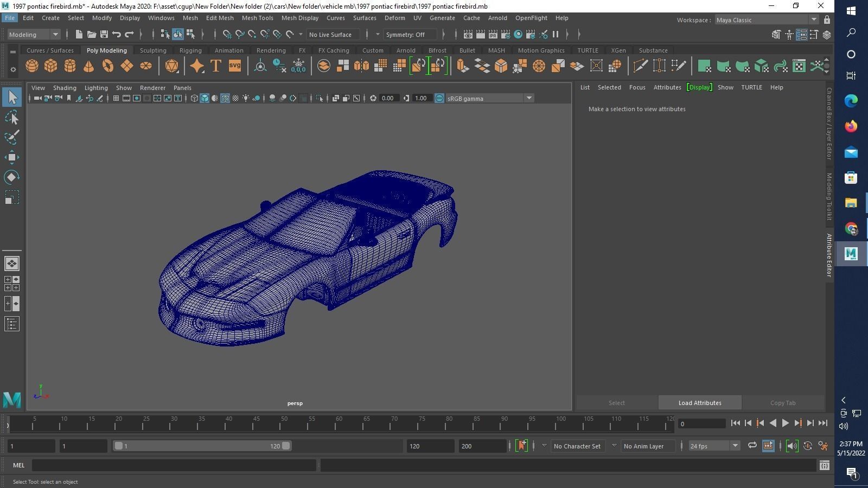Go to end of playback range
The width and height of the screenshot is (868, 488).
[x=822, y=423]
